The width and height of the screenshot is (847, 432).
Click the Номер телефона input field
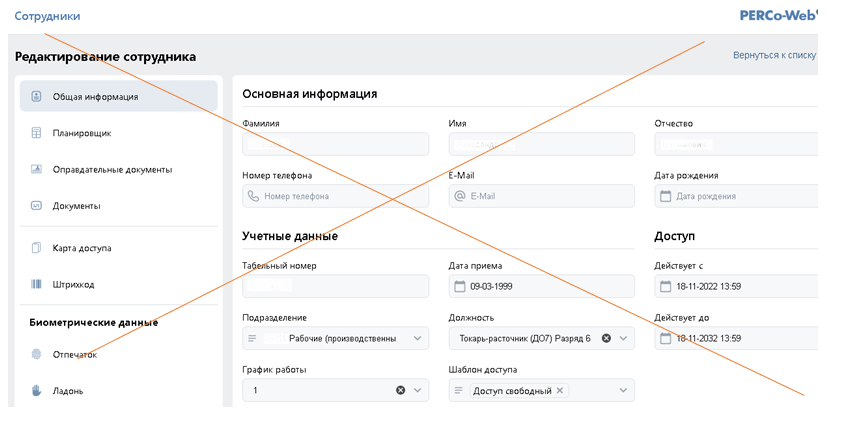tap(344, 196)
